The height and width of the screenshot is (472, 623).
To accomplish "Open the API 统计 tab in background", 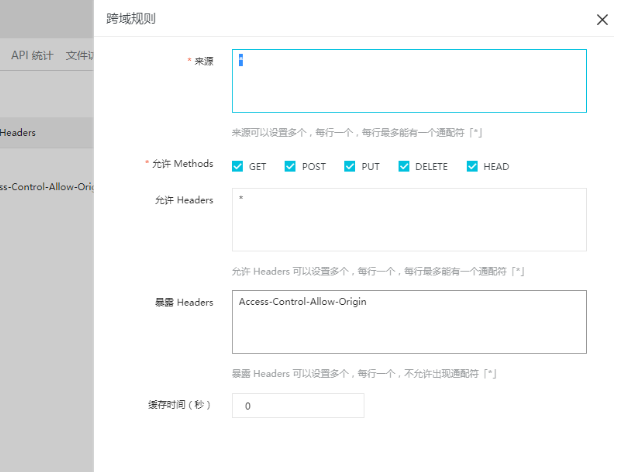I will click(x=32, y=55).
